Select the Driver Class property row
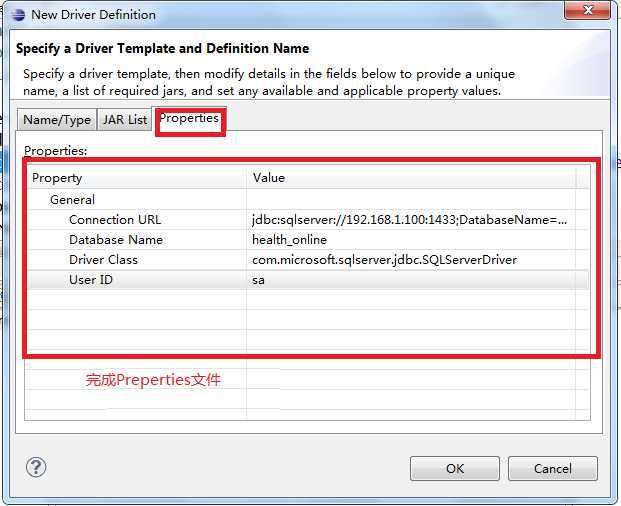 (308, 260)
